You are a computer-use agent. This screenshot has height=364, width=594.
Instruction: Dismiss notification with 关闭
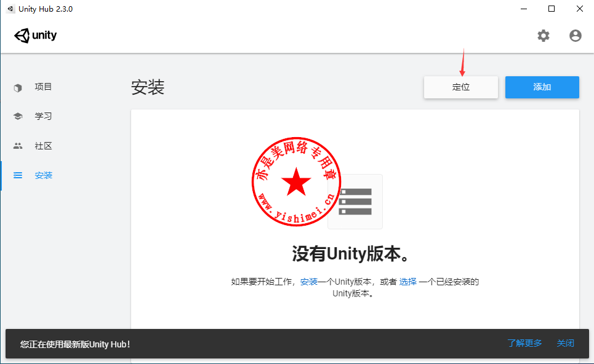coord(565,343)
